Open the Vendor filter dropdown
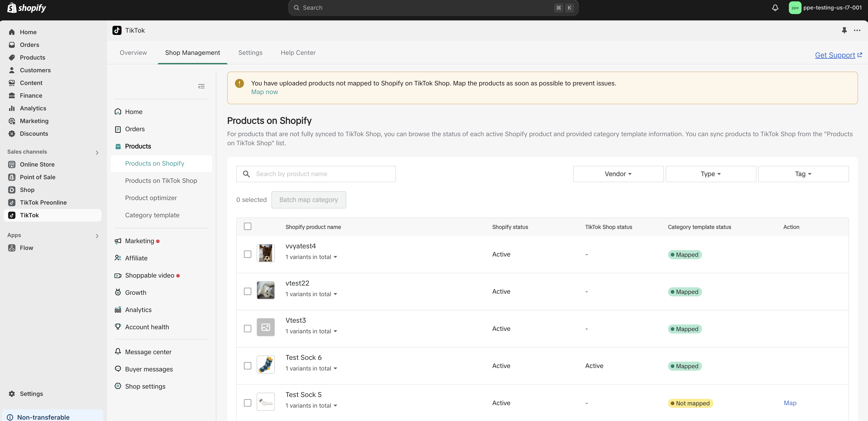Screen dimensions: 868x421 pos(618,174)
